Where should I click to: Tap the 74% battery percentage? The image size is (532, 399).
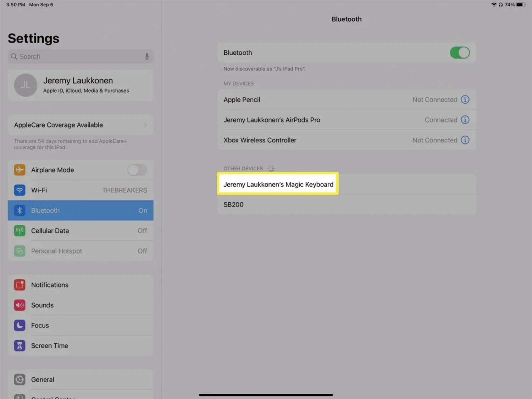[x=510, y=5]
